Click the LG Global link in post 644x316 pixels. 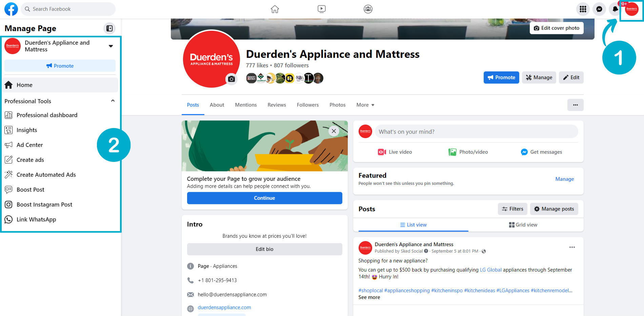pyautogui.click(x=490, y=270)
